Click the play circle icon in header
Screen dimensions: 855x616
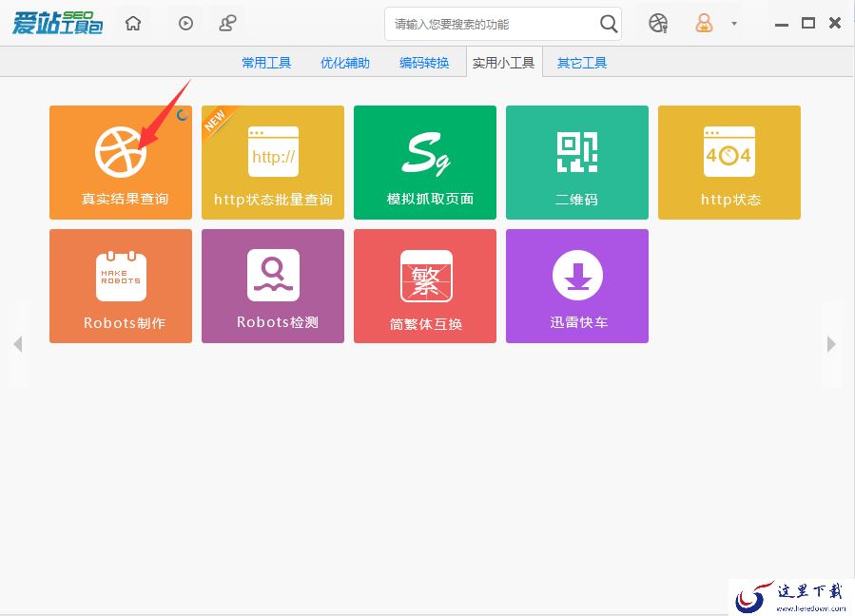pyautogui.click(x=186, y=24)
